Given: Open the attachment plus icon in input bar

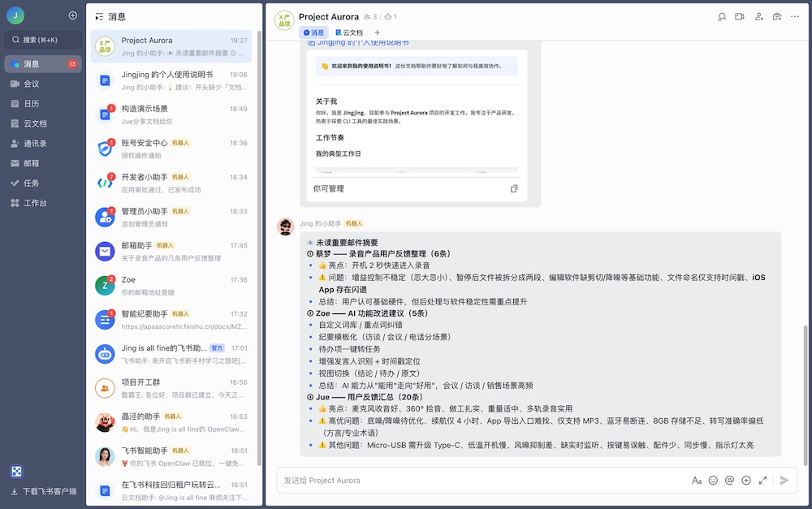Looking at the screenshot, I should click(745, 480).
